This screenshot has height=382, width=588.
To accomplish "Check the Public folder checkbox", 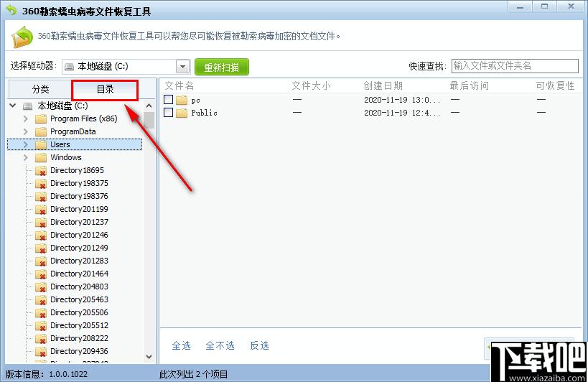I will (169, 112).
